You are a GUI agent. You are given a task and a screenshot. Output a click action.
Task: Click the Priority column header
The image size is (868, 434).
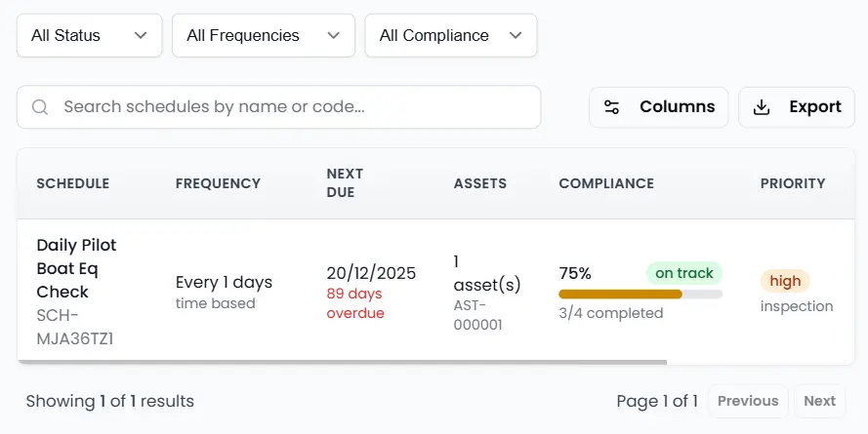click(x=793, y=183)
